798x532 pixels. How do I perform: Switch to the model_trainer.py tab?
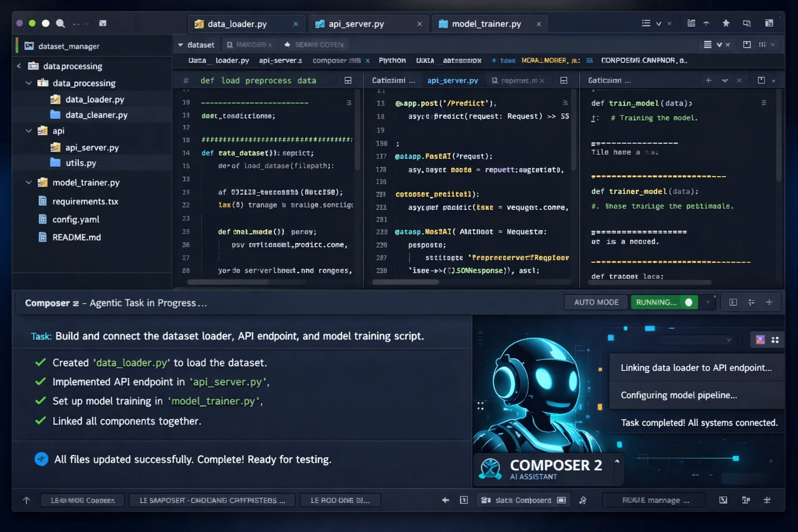pyautogui.click(x=486, y=24)
